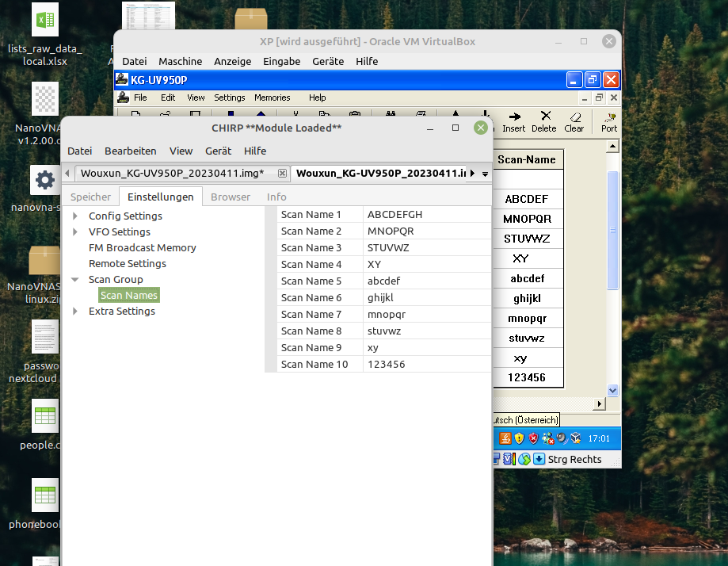Click the Java tray icon in XP taskbar
Image resolution: width=728 pixels, height=566 pixels.
pos(505,438)
